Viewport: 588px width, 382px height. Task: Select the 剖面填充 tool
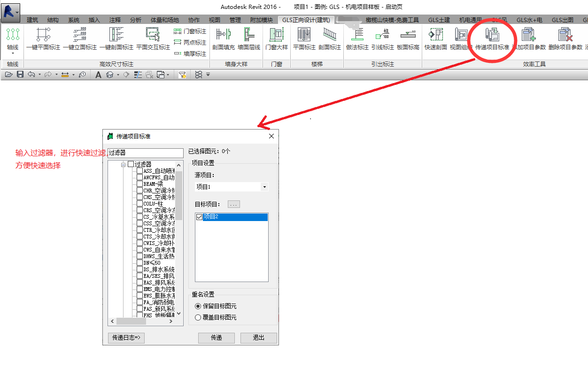[224, 39]
